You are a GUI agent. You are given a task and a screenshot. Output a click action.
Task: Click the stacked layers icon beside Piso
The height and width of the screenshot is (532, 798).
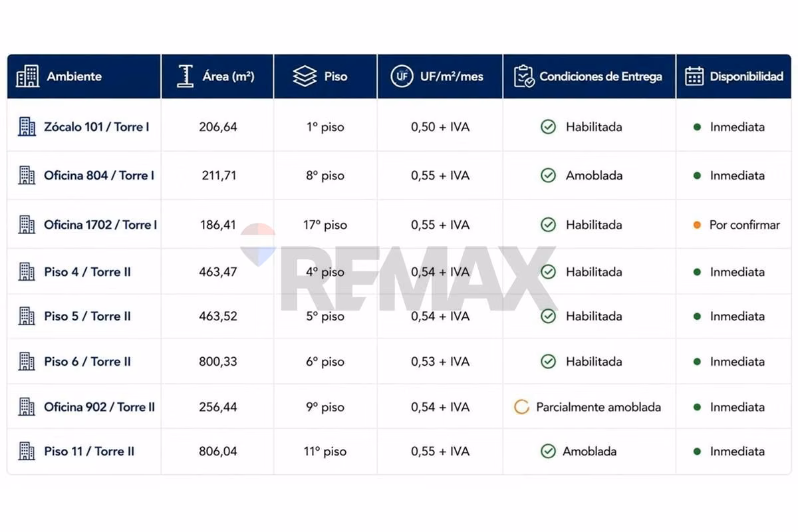pyautogui.click(x=305, y=76)
